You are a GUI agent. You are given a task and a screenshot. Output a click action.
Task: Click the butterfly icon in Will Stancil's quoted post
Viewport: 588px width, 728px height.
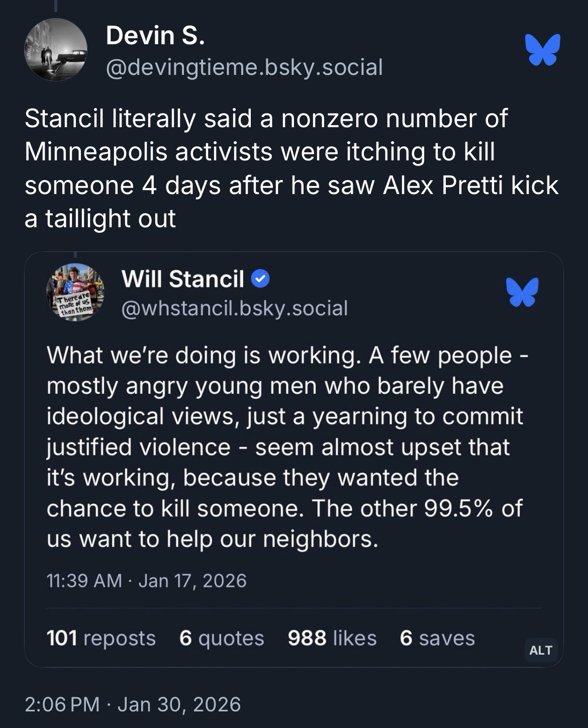(523, 292)
